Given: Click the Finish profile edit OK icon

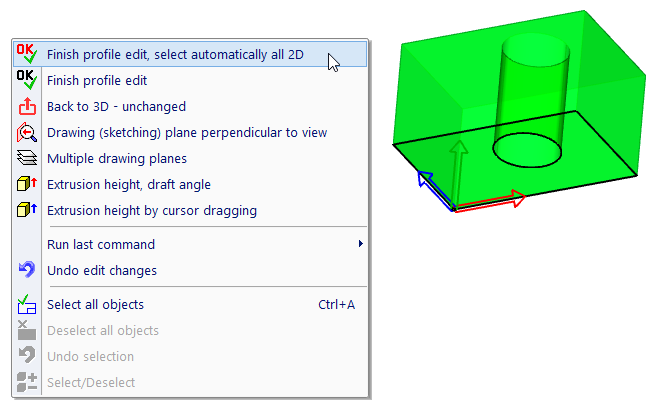Looking at the screenshot, I should 26,80.
